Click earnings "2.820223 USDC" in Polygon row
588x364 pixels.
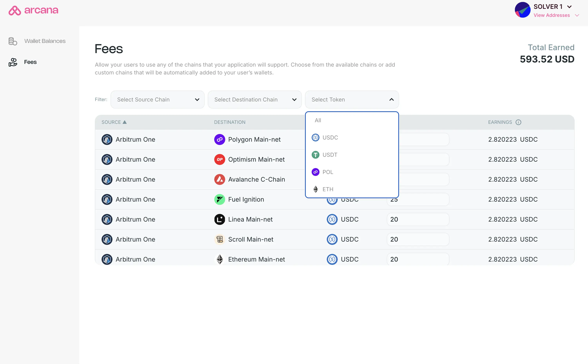click(x=513, y=140)
